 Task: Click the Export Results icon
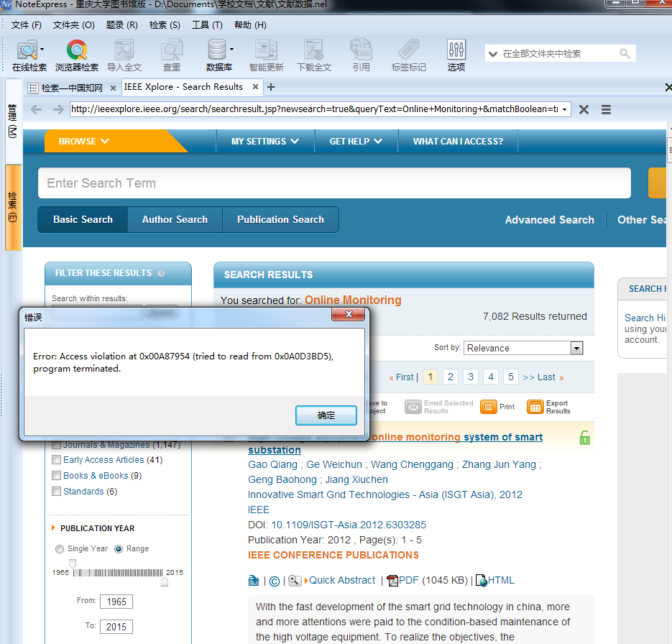point(535,407)
